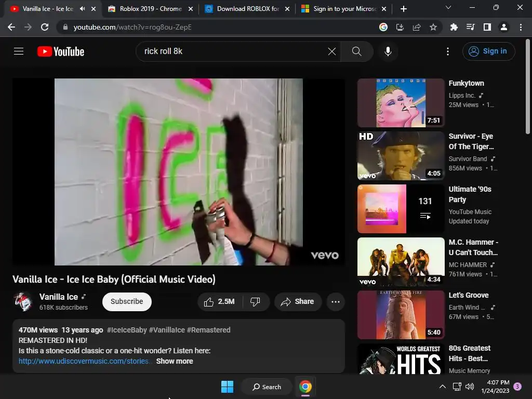Viewport: 532px width, 399px height.
Task: Run search with the magnifier button
Action: click(x=356, y=51)
